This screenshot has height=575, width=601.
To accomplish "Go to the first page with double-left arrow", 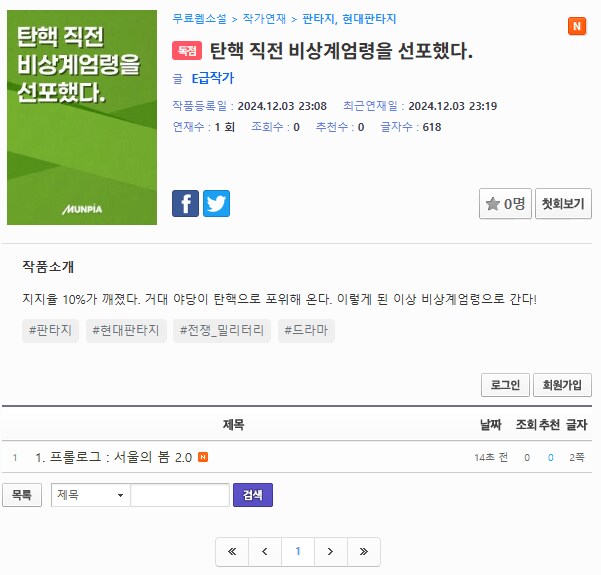I will [232, 552].
